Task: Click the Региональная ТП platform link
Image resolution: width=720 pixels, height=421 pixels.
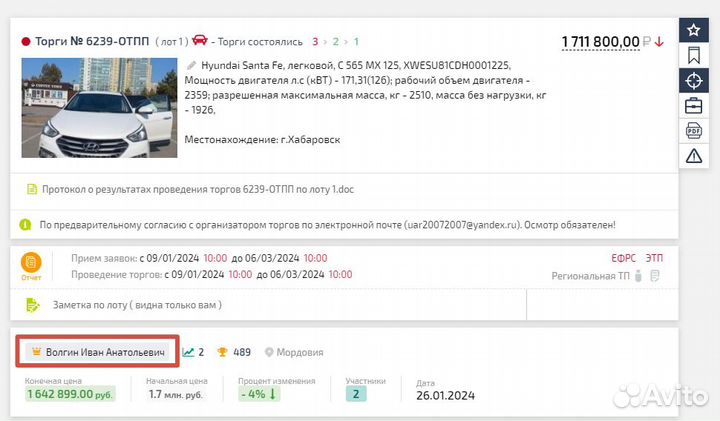Action: [x=591, y=276]
